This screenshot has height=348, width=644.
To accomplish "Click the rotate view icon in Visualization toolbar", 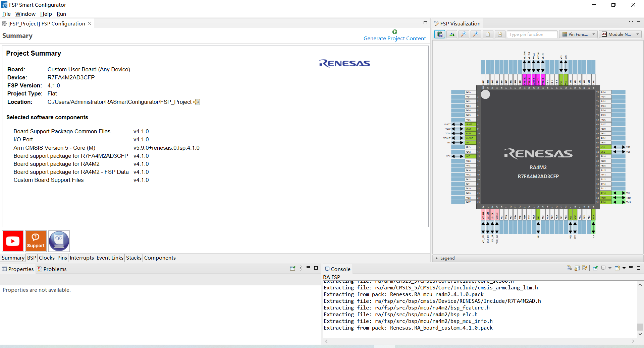I will point(452,34).
